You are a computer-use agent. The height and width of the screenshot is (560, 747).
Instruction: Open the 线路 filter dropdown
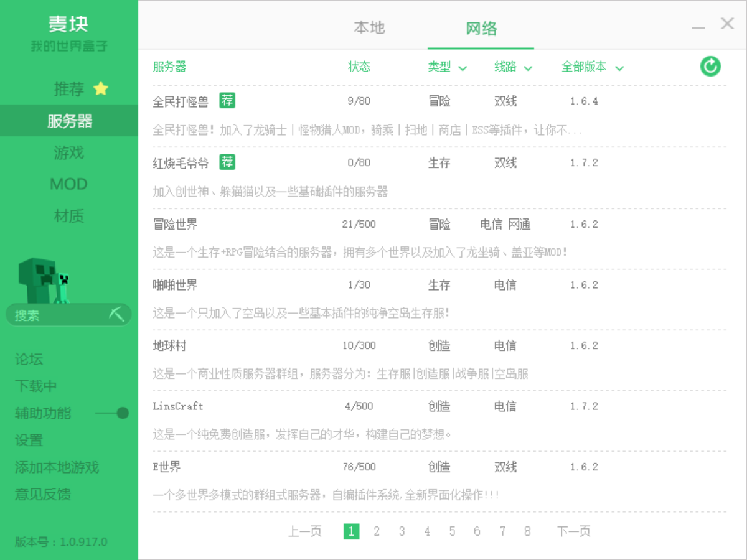coord(514,67)
